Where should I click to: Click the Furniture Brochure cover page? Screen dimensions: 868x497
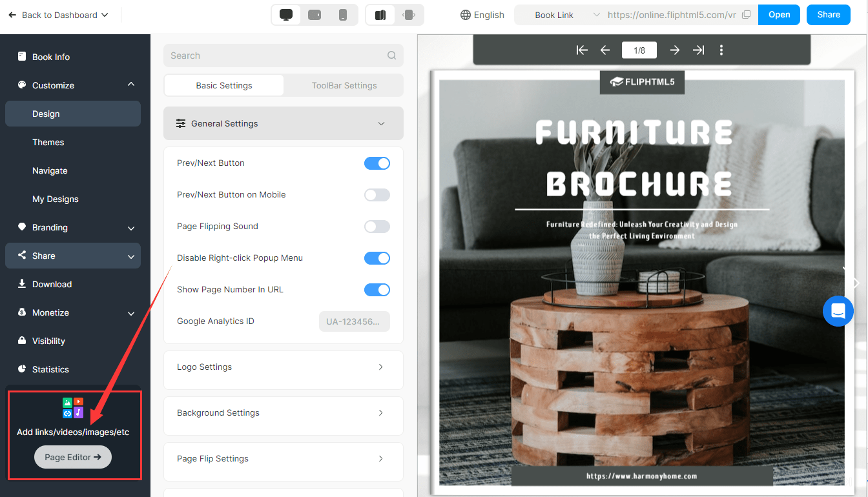pyautogui.click(x=642, y=283)
